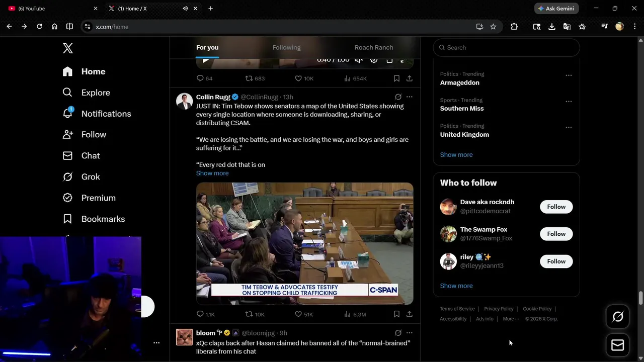Bookmark this page with star icon

(x=493, y=27)
